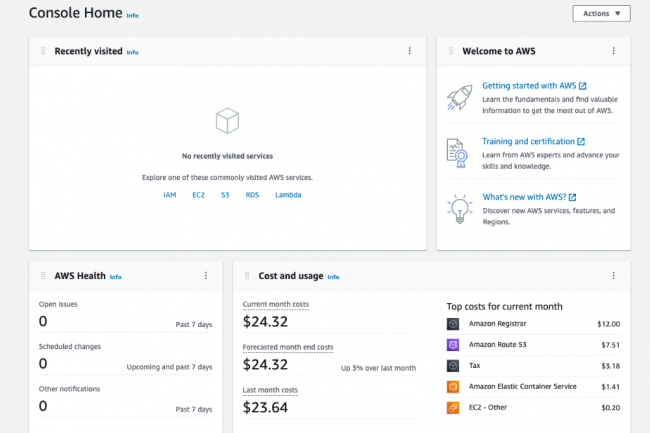Click the empty cube services icon
650x433 pixels.
tap(227, 121)
